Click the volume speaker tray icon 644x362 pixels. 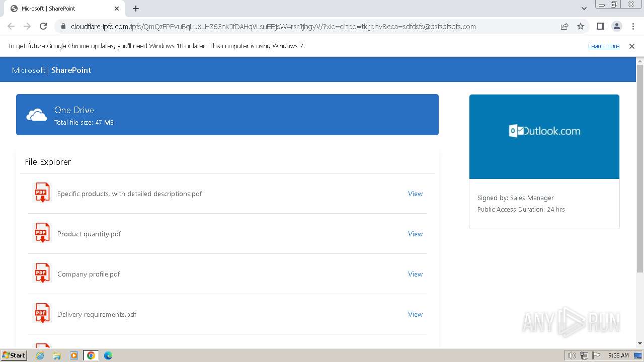(572, 355)
